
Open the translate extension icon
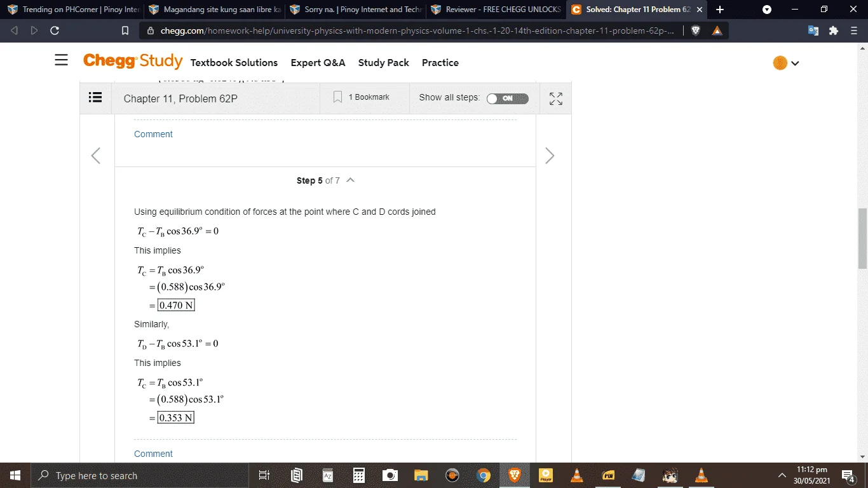[x=813, y=30]
